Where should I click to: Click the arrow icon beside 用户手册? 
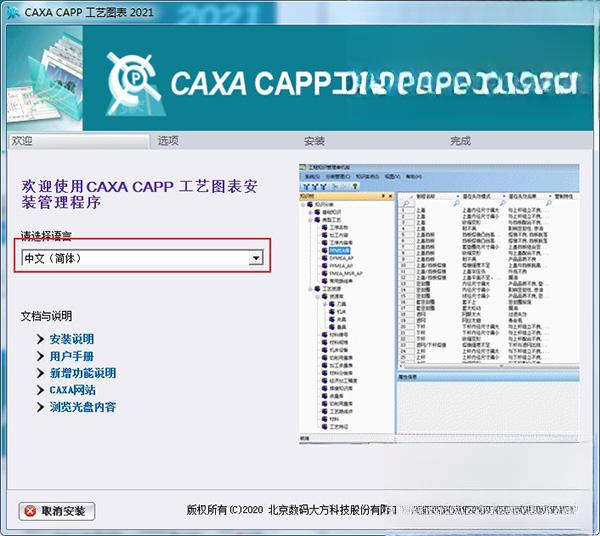coord(41,356)
